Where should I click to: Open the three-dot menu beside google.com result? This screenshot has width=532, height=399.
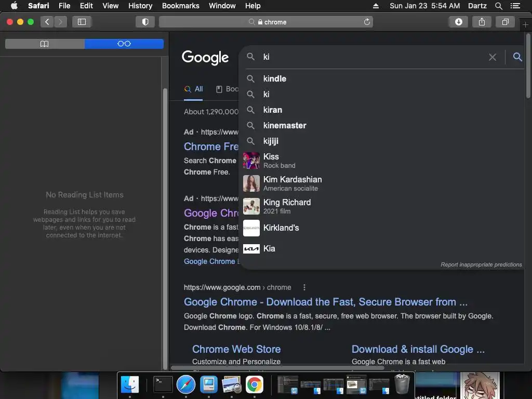tap(304, 287)
